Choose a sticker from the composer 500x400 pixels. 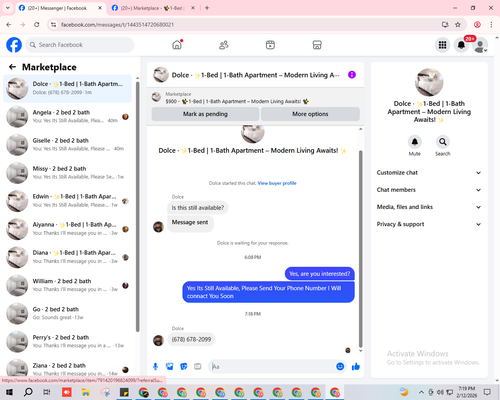(184, 367)
